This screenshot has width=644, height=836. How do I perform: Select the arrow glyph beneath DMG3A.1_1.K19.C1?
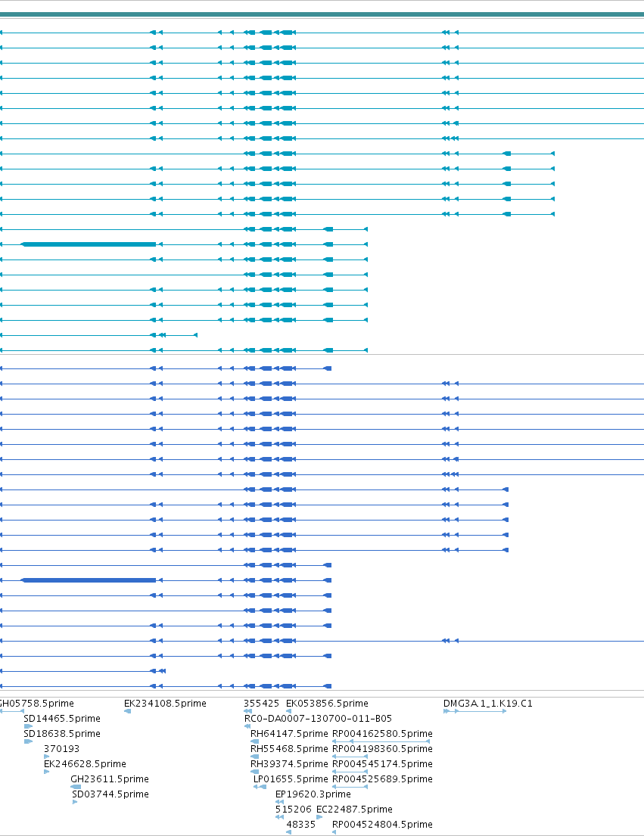[x=475, y=711]
